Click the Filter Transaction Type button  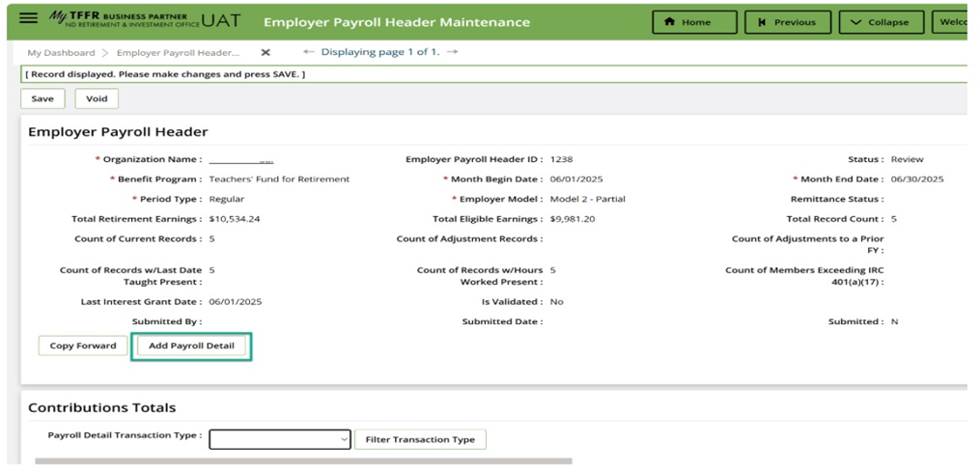coord(420,439)
